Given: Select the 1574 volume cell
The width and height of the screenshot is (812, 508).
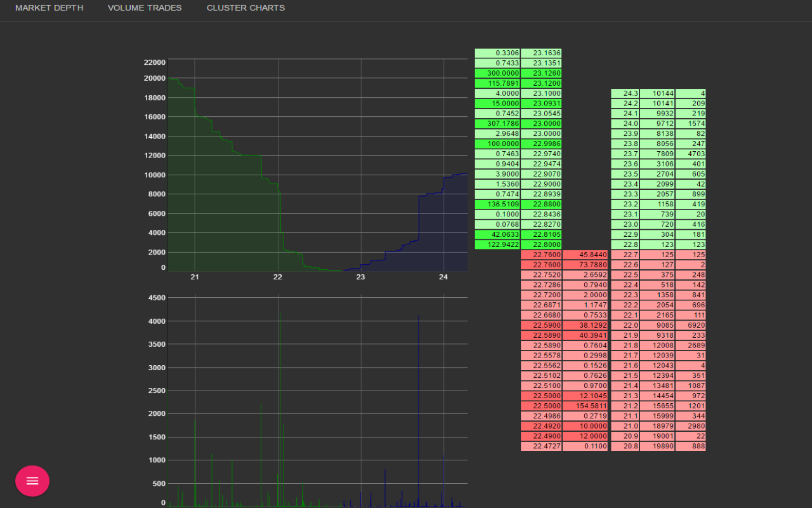Looking at the screenshot, I should coord(691,124).
